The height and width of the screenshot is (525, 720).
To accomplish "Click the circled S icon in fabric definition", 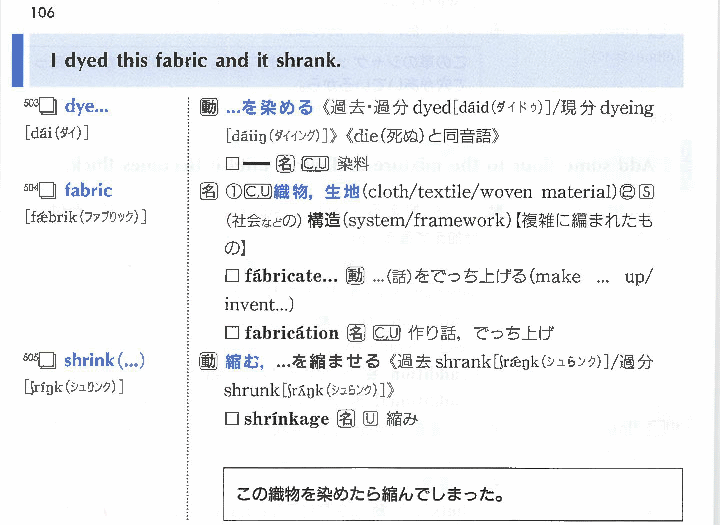I will point(648,191).
